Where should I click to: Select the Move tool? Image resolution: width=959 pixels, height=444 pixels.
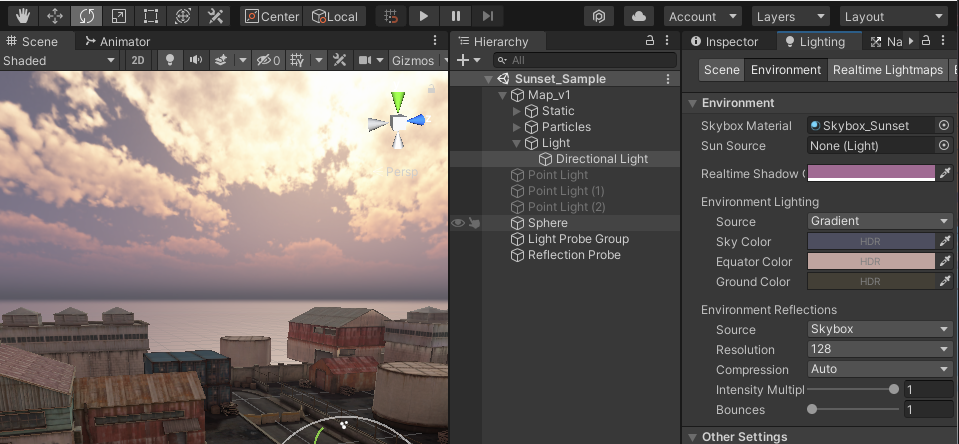click(55, 17)
